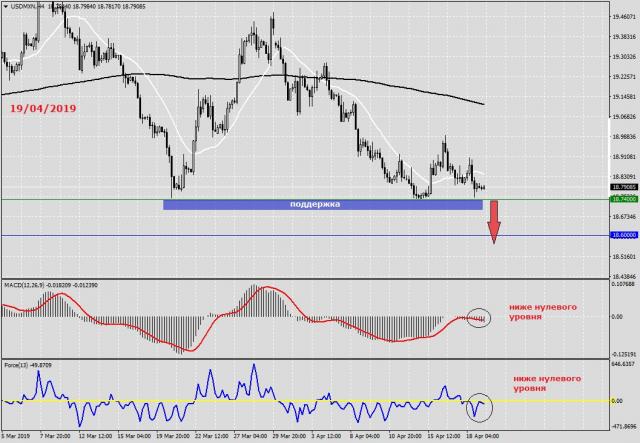Select the circle on the Force indicator

pyautogui.click(x=481, y=406)
